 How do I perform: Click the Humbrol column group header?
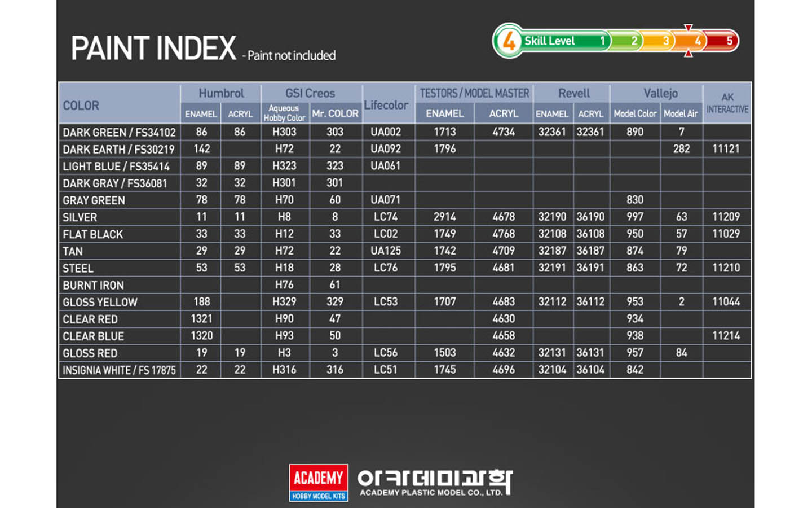pyautogui.click(x=220, y=93)
